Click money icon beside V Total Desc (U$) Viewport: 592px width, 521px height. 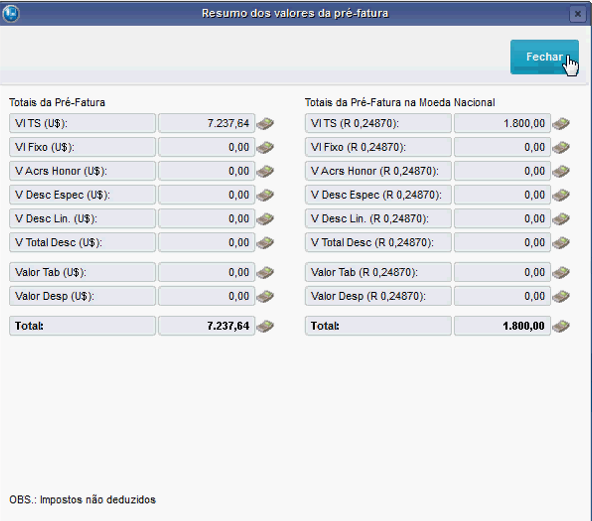click(x=265, y=242)
